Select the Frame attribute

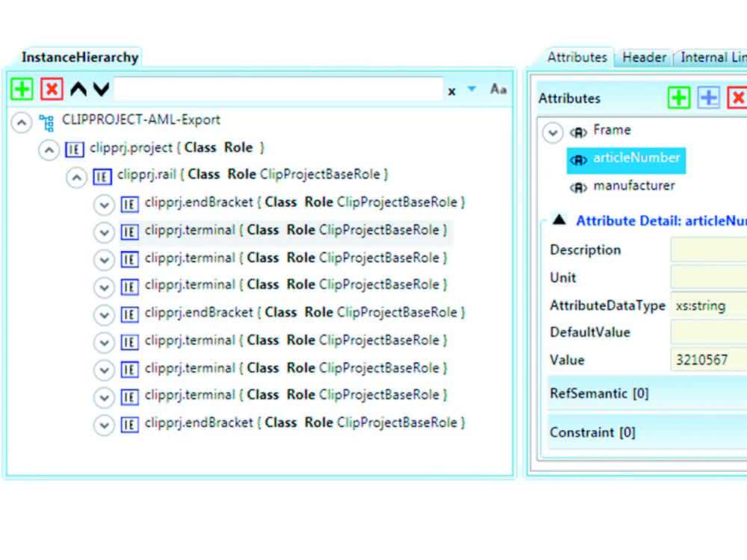click(612, 130)
